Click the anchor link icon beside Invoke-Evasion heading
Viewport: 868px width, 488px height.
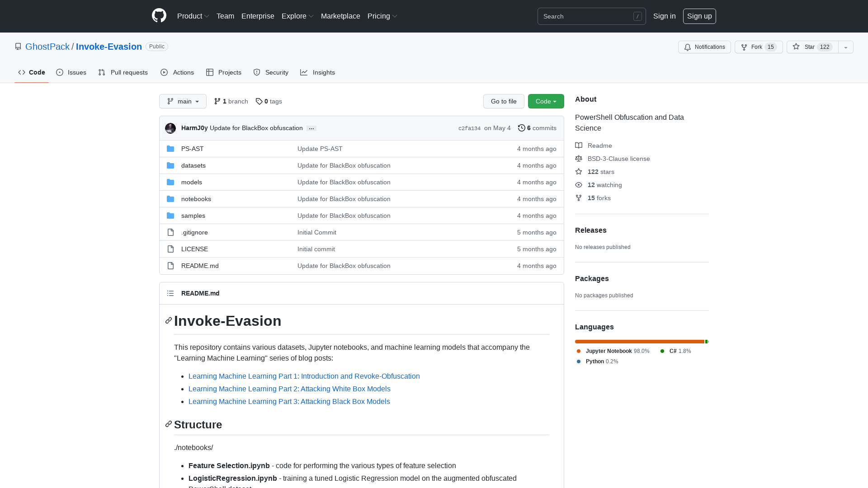click(169, 320)
